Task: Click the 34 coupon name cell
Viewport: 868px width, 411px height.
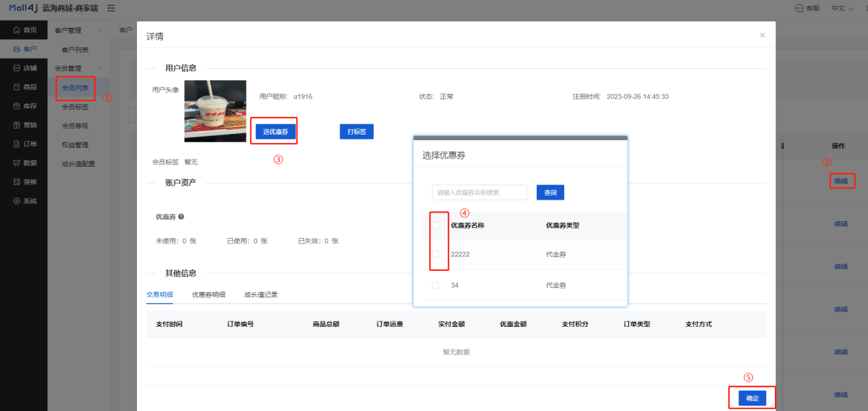Action: point(455,285)
